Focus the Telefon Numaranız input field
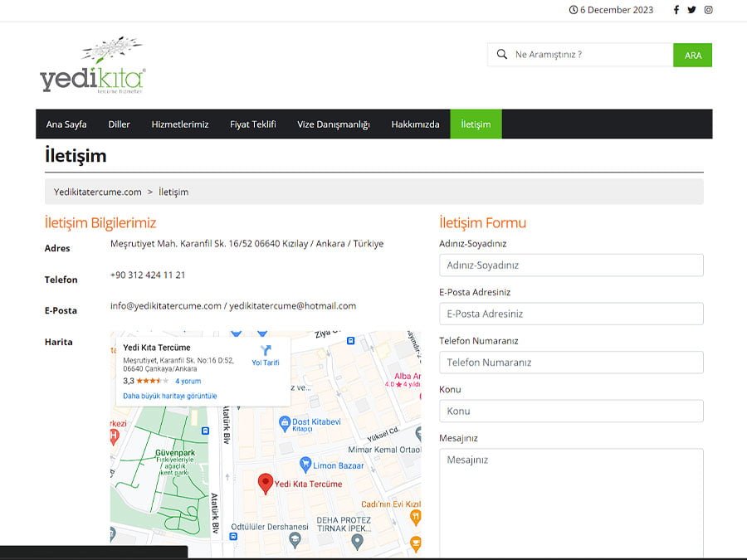 click(x=571, y=363)
